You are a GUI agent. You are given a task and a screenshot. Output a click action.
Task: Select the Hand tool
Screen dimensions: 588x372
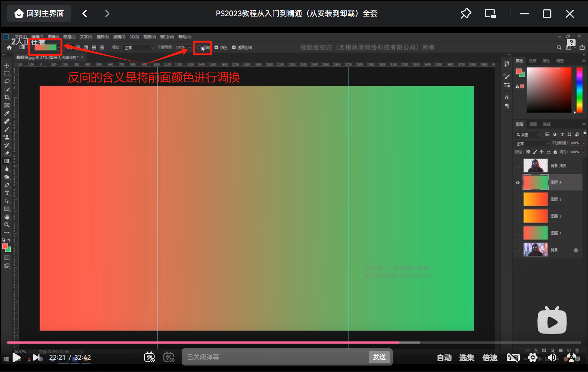point(7,217)
